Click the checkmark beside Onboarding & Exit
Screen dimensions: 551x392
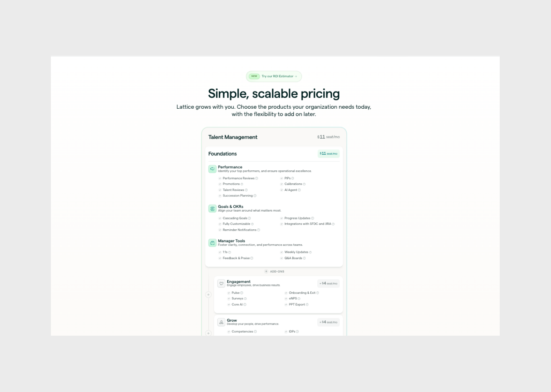286,293
